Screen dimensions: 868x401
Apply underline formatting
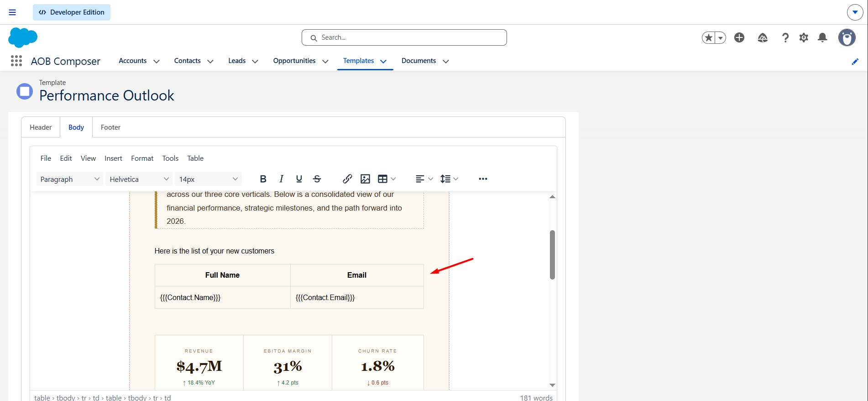click(299, 179)
